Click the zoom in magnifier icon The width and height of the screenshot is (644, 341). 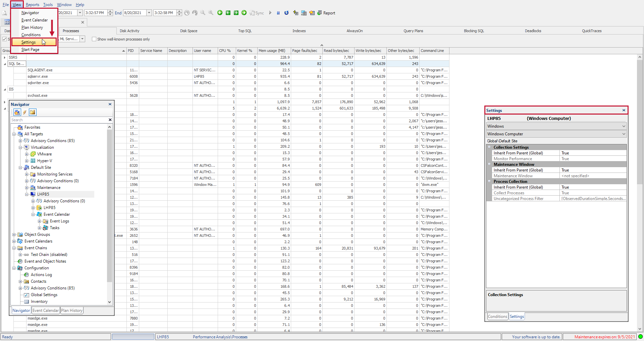click(x=210, y=13)
